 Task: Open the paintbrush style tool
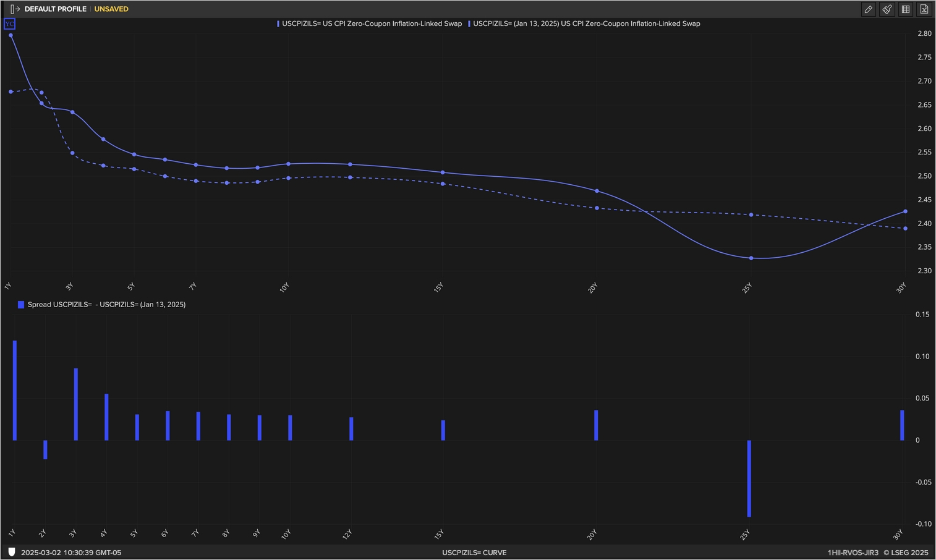coord(887,9)
